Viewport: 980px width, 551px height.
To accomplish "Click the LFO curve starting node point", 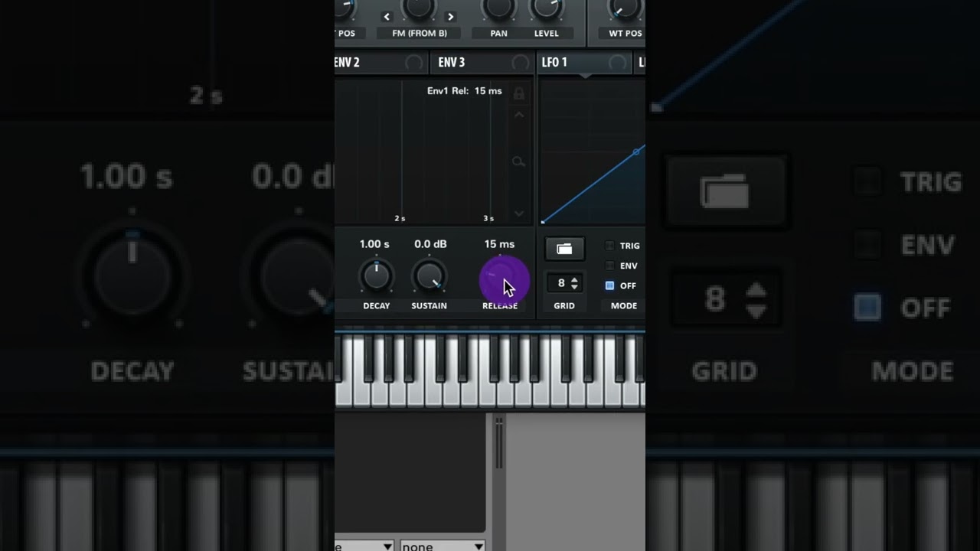I will point(543,222).
